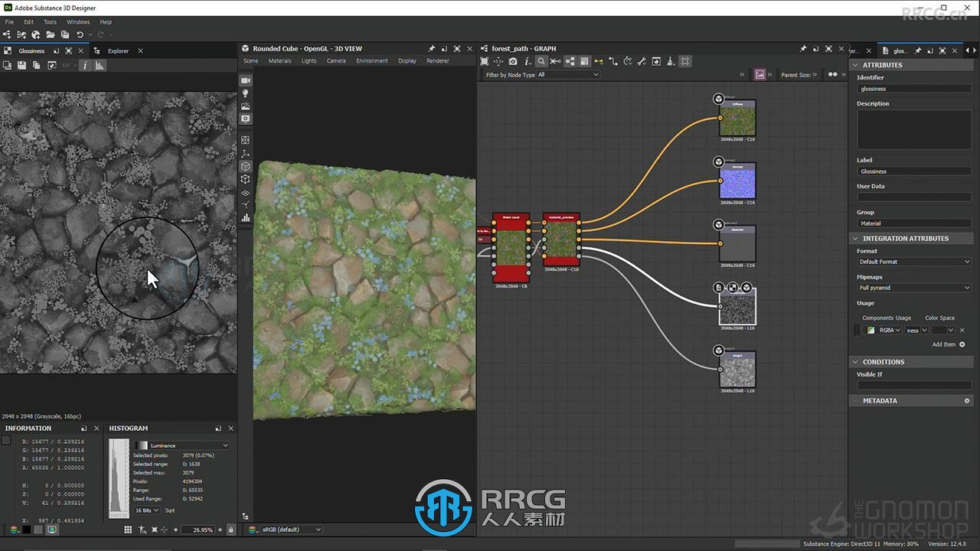Screen dimensions: 980x551
Task: Toggle the yellow link display icon in graph toolbar
Action: [599, 61]
